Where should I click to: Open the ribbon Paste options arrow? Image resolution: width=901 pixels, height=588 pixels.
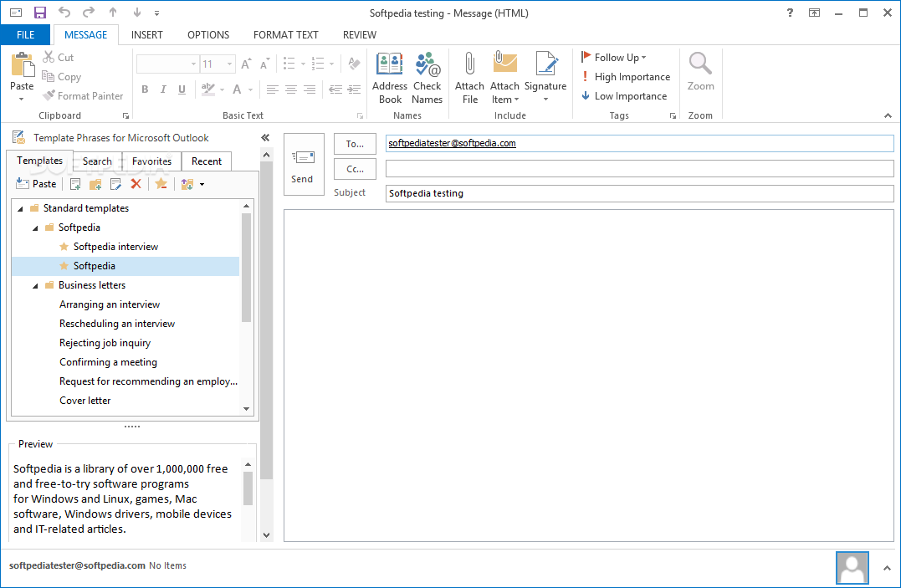click(x=22, y=100)
